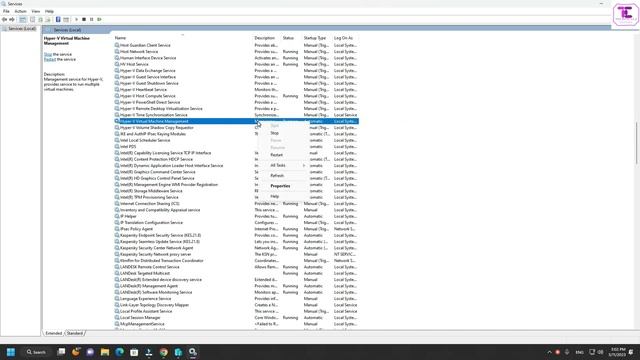Click the Services gear icon in taskbar
This screenshot has height=360, width=640.
pyautogui.click(x=193, y=352)
